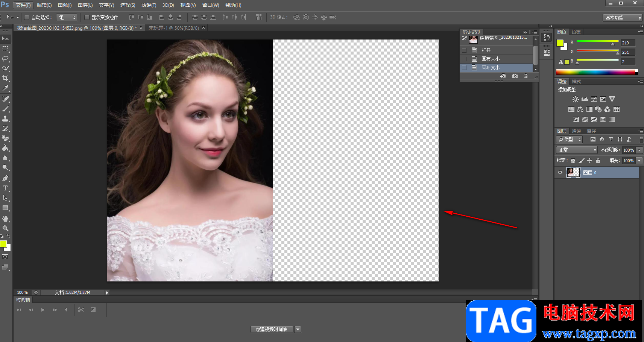
Task: Select the Paint Bucket tool
Action: [5, 148]
